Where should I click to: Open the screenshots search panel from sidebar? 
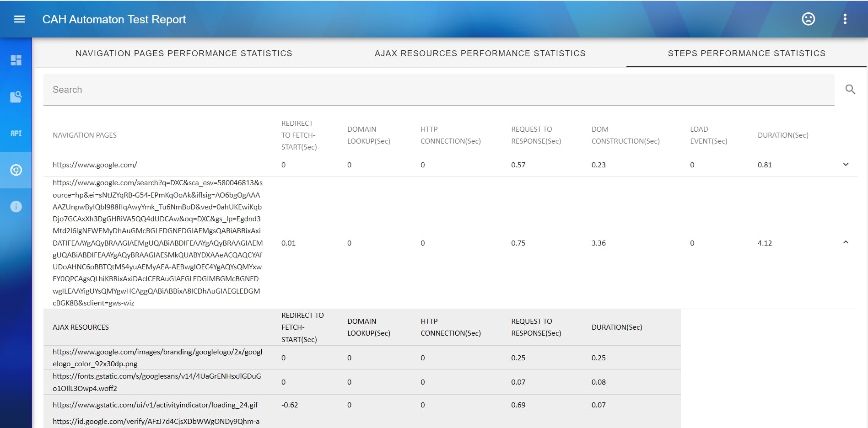(x=16, y=96)
